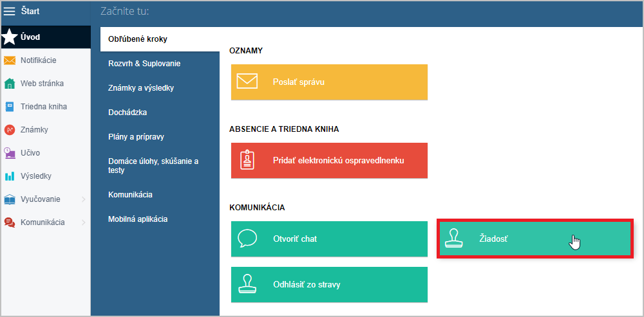
Task: Click the star icon next to Úvod
Action: [x=10, y=37]
